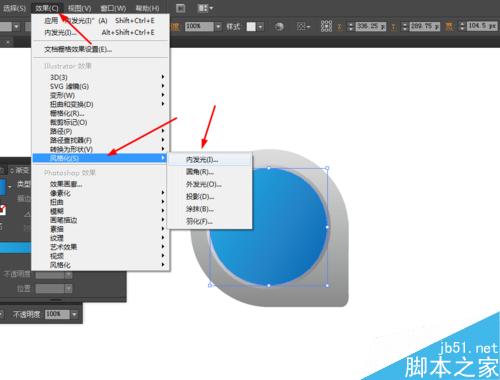Open the 选择(S) menu

pos(14,8)
